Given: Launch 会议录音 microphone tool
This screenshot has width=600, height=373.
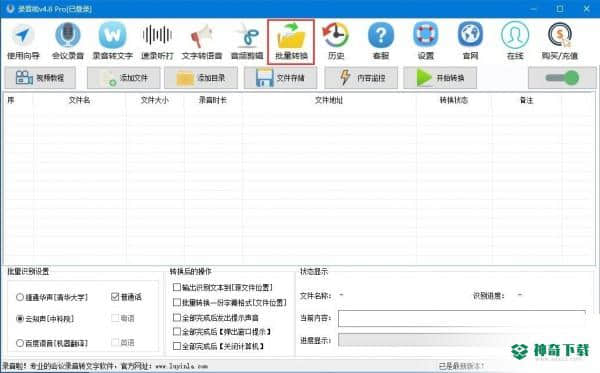Looking at the screenshot, I should tap(68, 42).
